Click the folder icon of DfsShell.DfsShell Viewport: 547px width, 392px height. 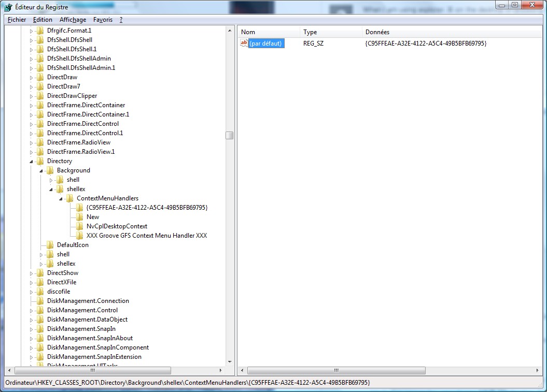[40, 40]
